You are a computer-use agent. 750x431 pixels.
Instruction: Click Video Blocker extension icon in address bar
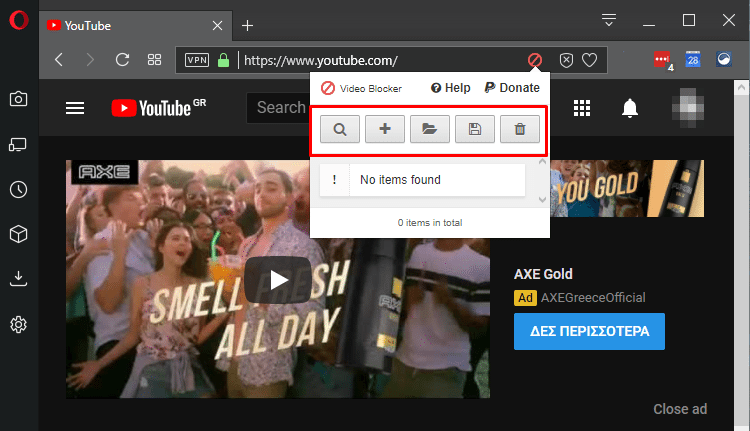(x=535, y=60)
